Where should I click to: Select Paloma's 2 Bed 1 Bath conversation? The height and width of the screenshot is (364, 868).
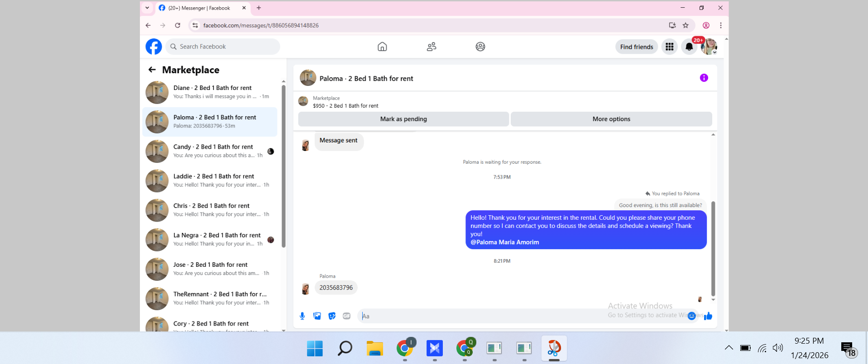210,122
